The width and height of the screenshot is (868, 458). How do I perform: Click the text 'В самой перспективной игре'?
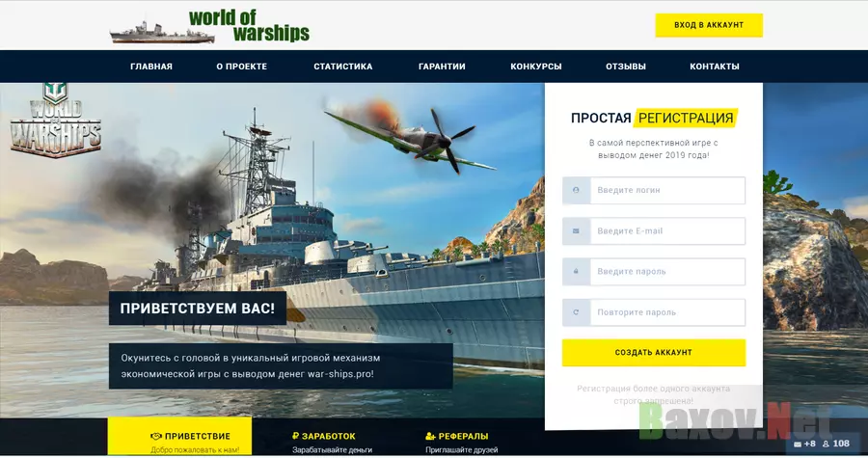[654, 148]
